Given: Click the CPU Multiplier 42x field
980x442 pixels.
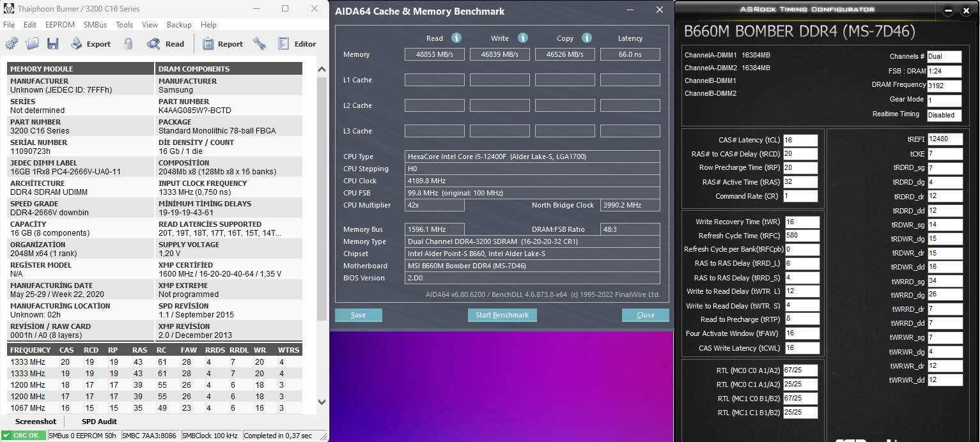Looking at the screenshot, I should coord(435,205).
